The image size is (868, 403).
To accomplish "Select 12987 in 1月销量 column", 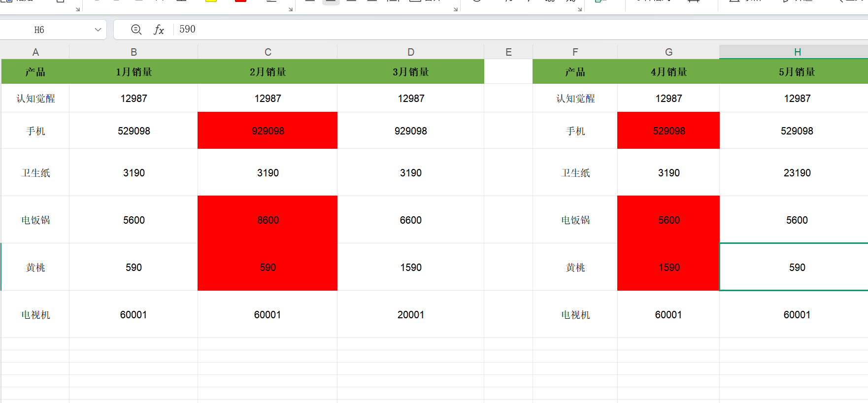I will 134,98.
